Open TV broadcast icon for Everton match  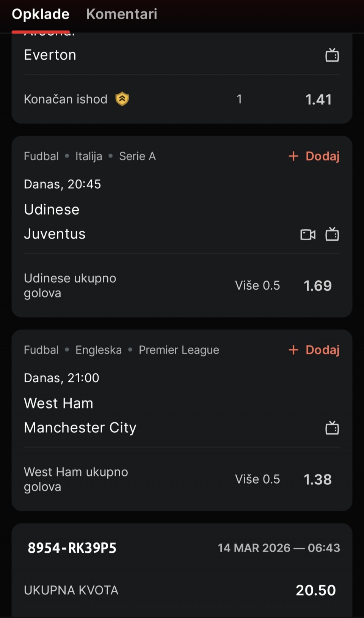pos(332,55)
